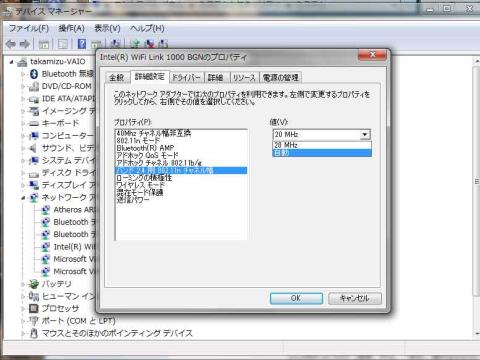Viewport: 480px width, 360px height.
Task: Click the Device Manager scrollbar up arrow
Action: point(477,62)
